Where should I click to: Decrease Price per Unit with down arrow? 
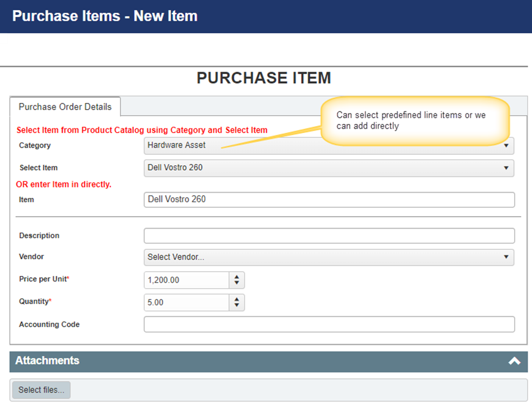[x=236, y=283]
